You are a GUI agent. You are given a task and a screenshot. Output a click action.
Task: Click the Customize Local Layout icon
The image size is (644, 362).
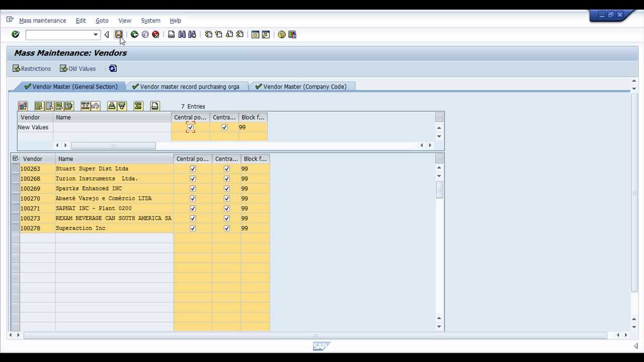(292, 35)
